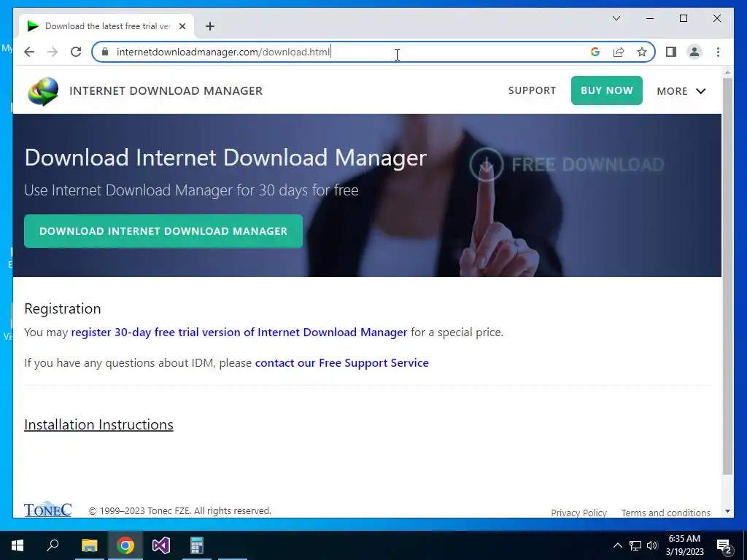The height and width of the screenshot is (560, 747).
Task: Click the INTERNET DOWNLOAD MANAGER site title
Action: (166, 91)
